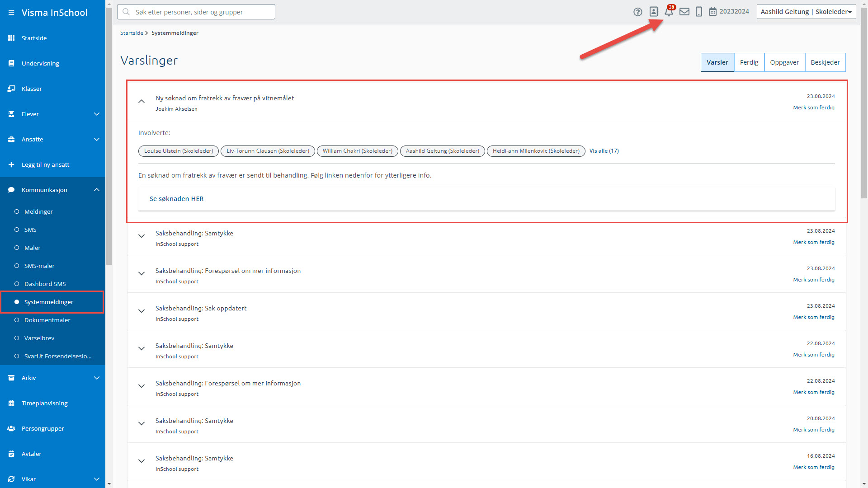Viewport: 868px width, 488px height.
Task: Switch to the Ferdig tab
Action: 749,62
